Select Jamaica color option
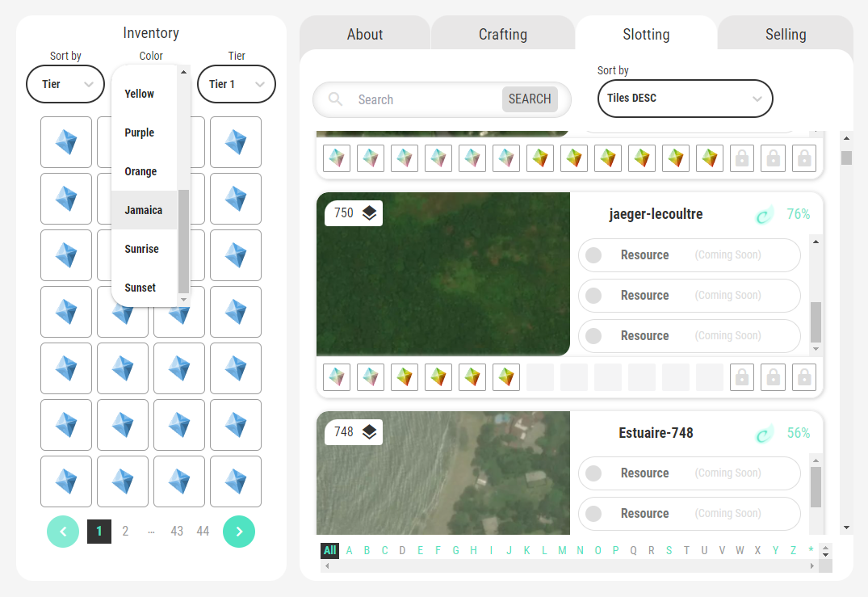868x597 pixels. [x=144, y=210]
